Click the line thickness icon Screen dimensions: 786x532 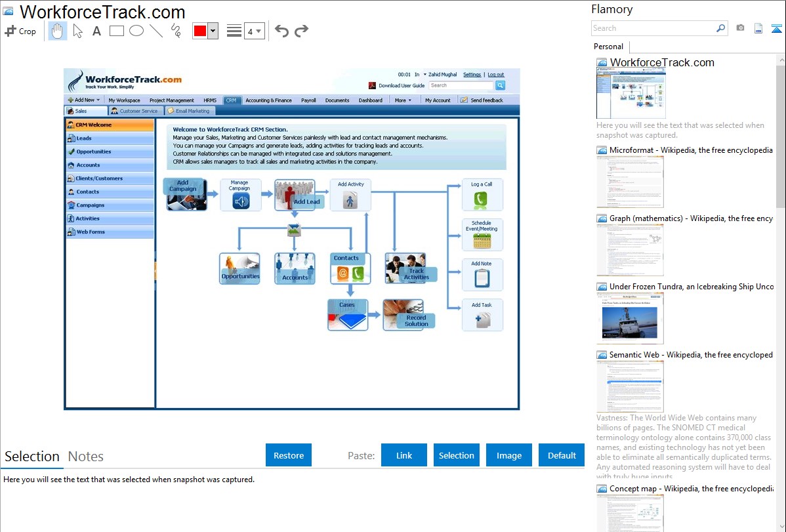234,31
